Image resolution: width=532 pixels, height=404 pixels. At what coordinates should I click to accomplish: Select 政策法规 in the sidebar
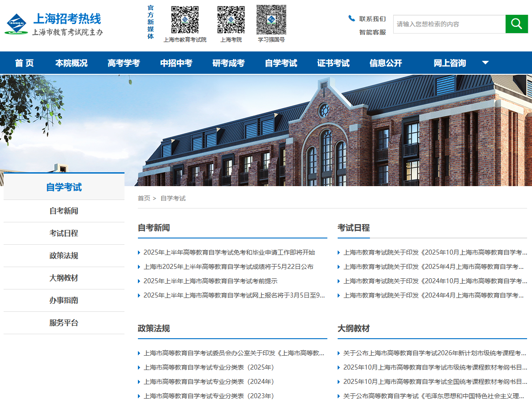click(64, 255)
